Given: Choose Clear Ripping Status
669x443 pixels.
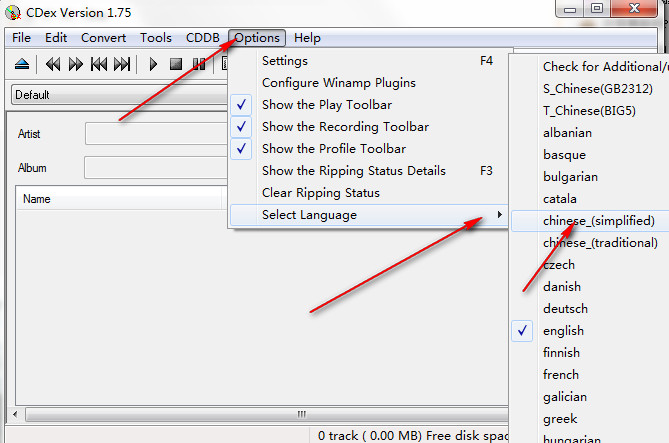Looking at the screenshot, I should click(x=369, y=192).
